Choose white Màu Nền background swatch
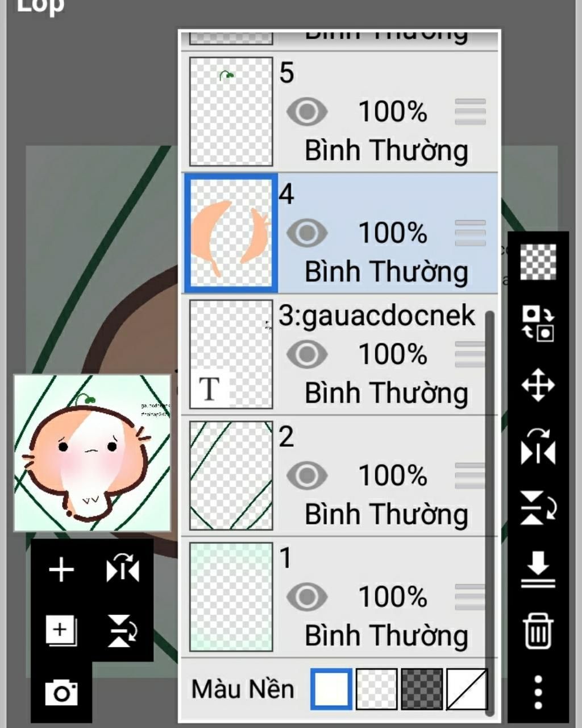The width and height of the screenshot is (582, 728). (x=331, y=689)
